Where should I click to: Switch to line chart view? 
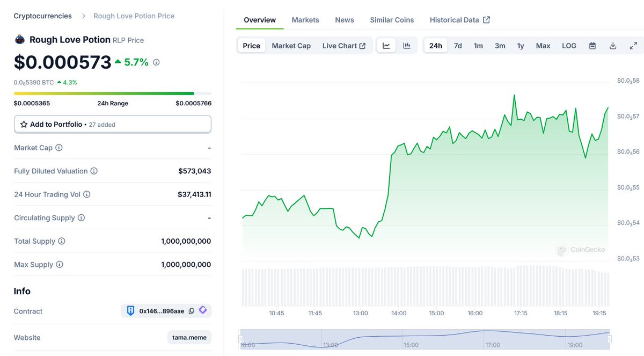pyautogui.click(x=386, y=46)
